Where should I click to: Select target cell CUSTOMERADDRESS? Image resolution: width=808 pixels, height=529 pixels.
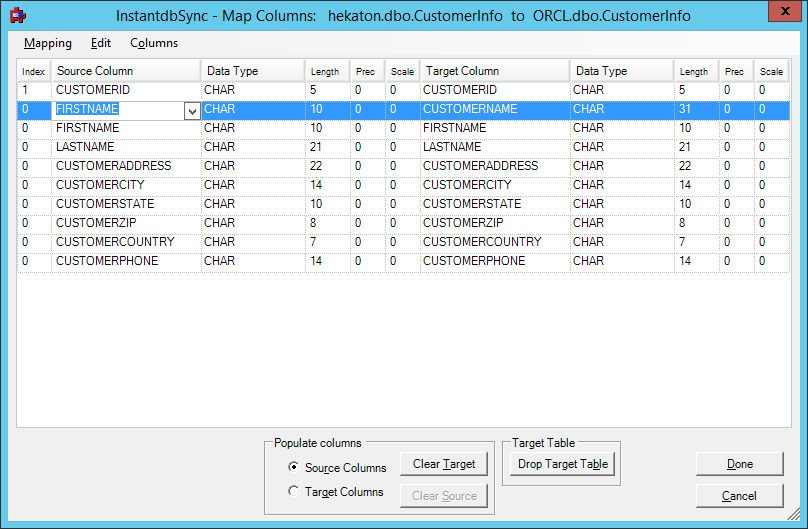click(495, 166)
